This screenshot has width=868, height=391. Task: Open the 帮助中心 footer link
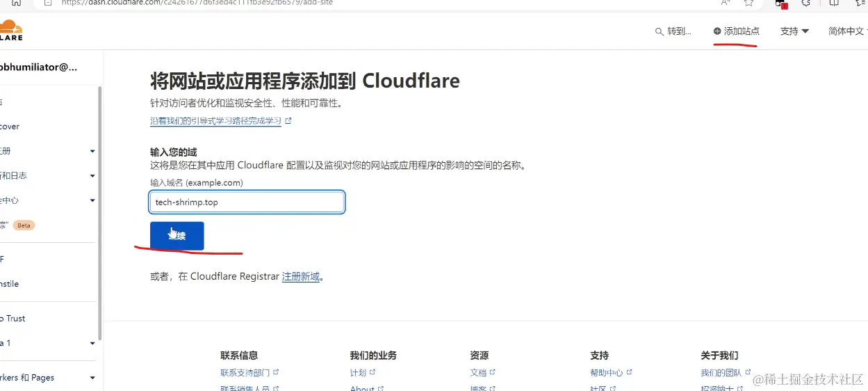coord(607,373)
